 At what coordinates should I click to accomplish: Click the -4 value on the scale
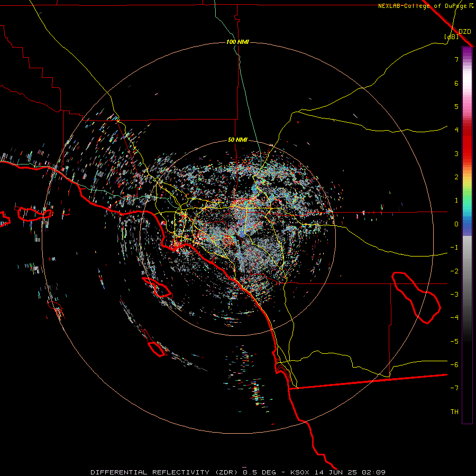tap(454, 318)
